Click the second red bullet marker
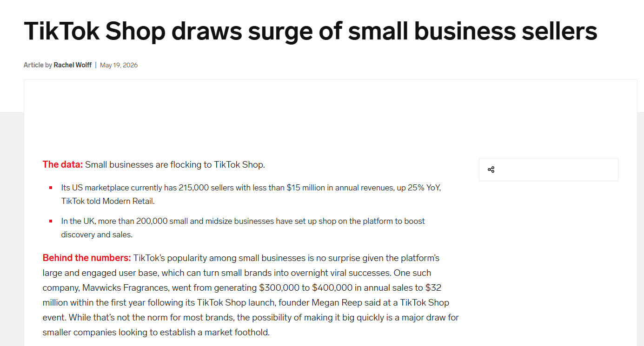Screen dimensions: 644x346 pyautogui.click(x=50, y=221)
